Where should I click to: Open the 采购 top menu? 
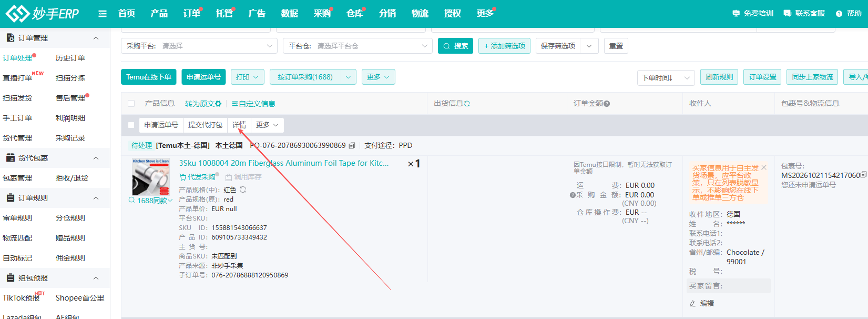322,13
